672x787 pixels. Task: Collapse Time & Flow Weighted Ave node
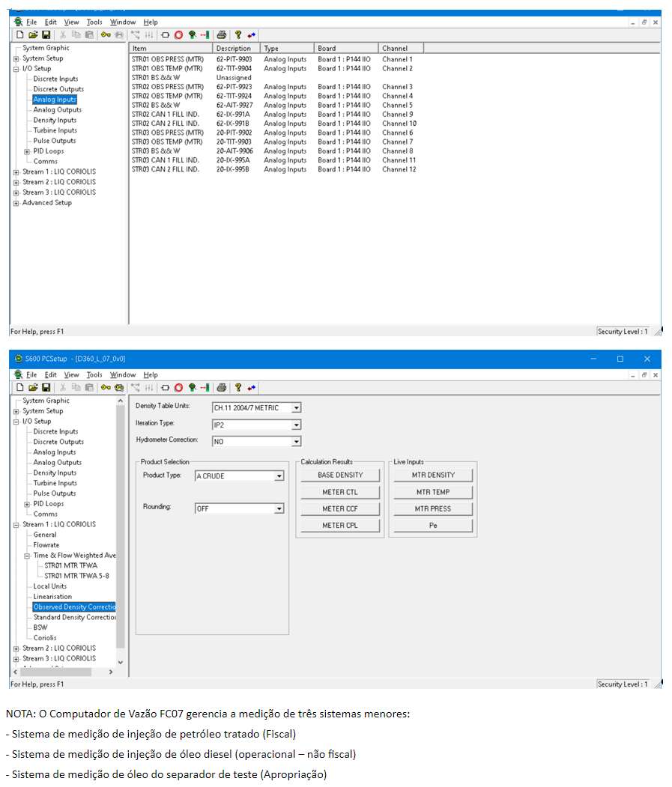tap(27, 556)
